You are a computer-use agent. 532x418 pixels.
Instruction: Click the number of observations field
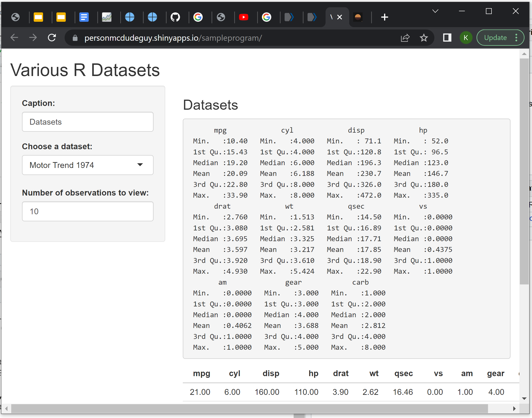[88, 211]
